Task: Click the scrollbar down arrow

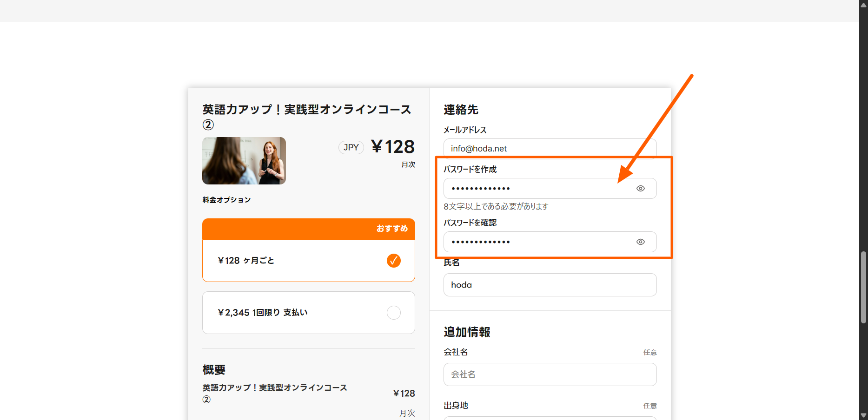Action: (x=863, y=415)
